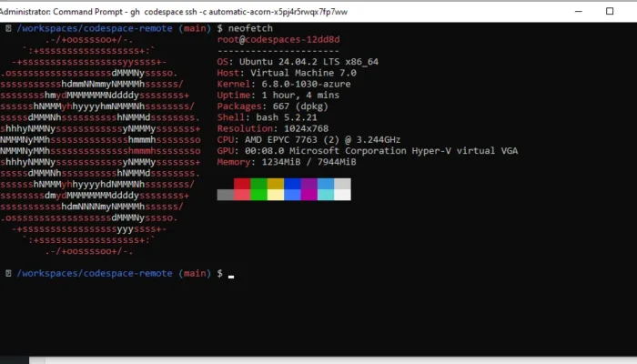Click the blinking cursor at the bottom prompt
The height and width of the screenshot is (364, 637).
pyautogui.click(x=231, y=277)
